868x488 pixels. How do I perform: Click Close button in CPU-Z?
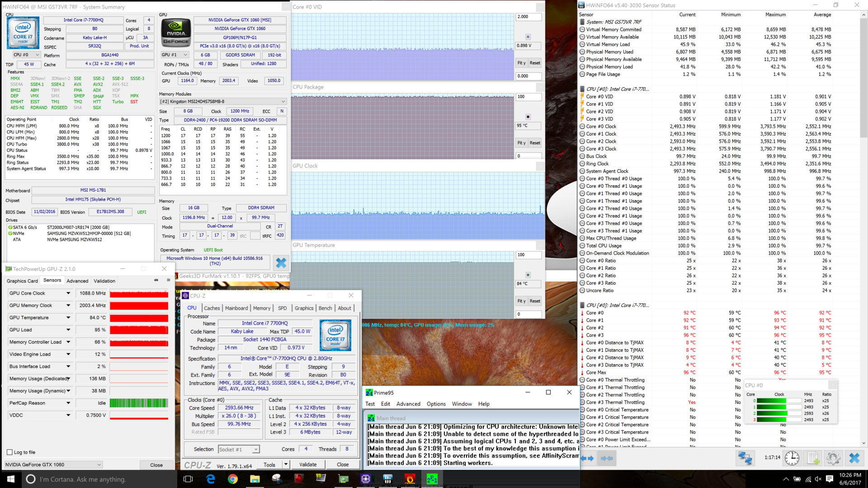coord(343,465)
